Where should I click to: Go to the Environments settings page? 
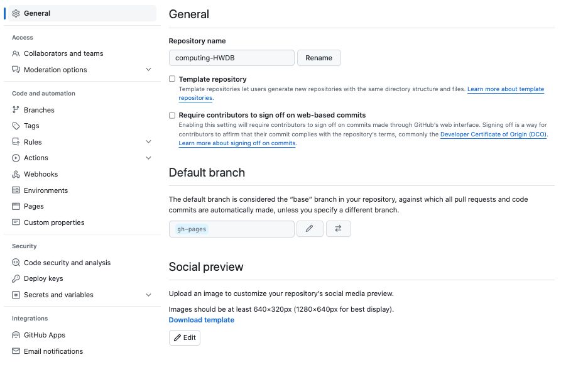(46, 190)
